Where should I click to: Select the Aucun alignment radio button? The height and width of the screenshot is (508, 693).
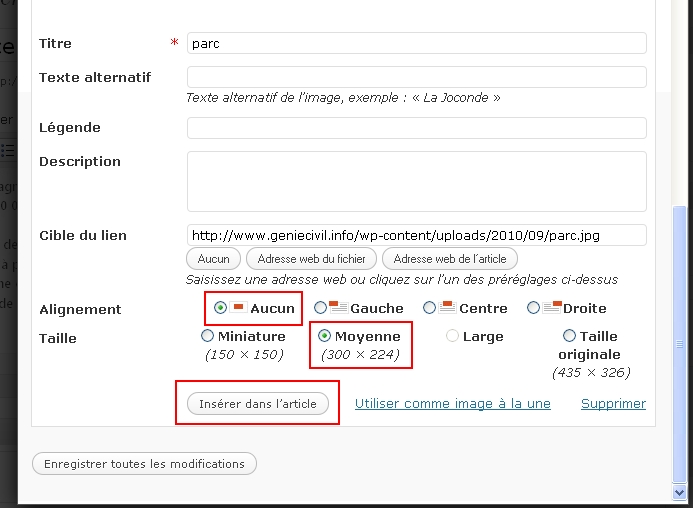220,308
